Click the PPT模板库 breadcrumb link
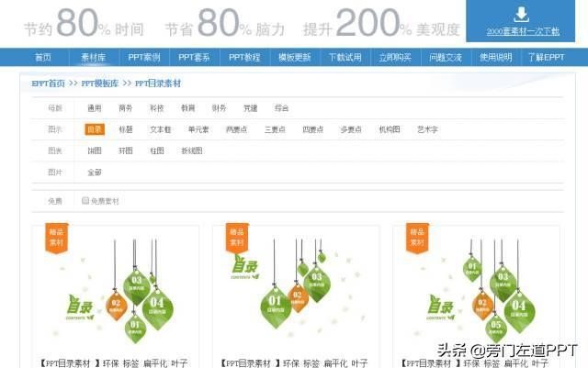The height and width of the screenshot is (368, 588). (x=100, y=84)
